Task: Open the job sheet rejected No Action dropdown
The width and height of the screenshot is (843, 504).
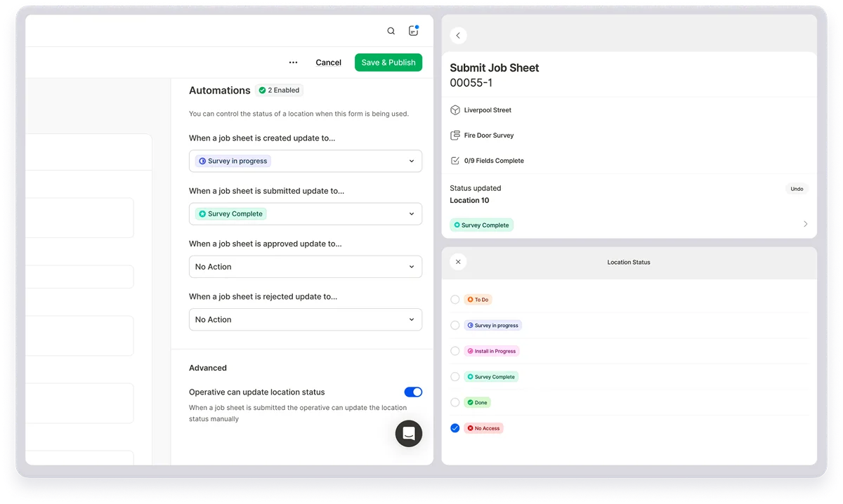Action: pos(306,319)
